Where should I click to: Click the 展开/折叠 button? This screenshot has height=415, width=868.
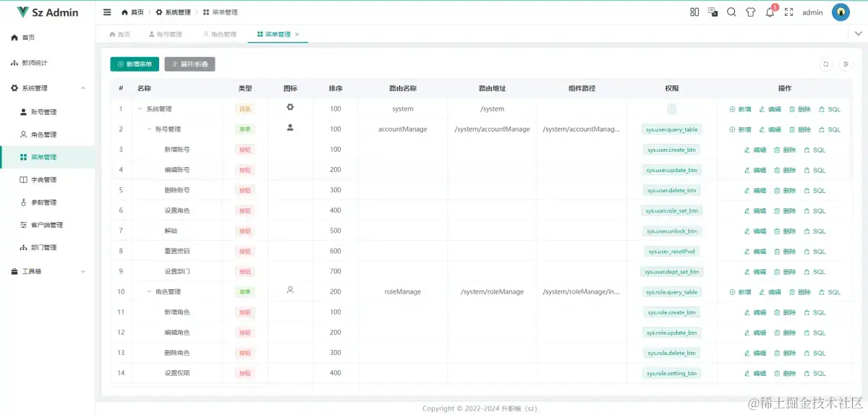190,64
